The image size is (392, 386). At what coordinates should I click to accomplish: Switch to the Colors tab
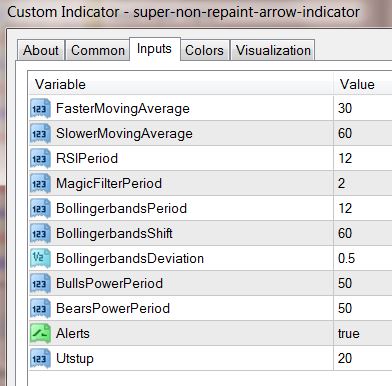click(204, 50)
